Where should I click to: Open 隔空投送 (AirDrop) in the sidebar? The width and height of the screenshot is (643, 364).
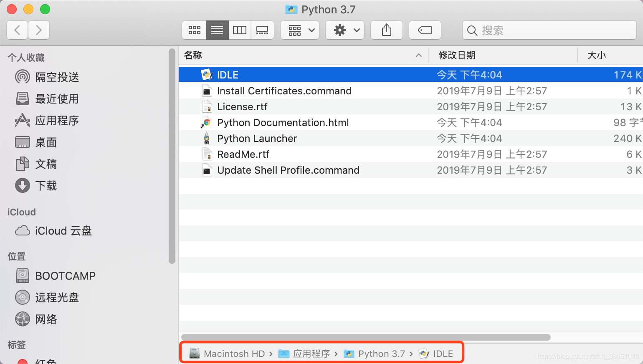57,77
